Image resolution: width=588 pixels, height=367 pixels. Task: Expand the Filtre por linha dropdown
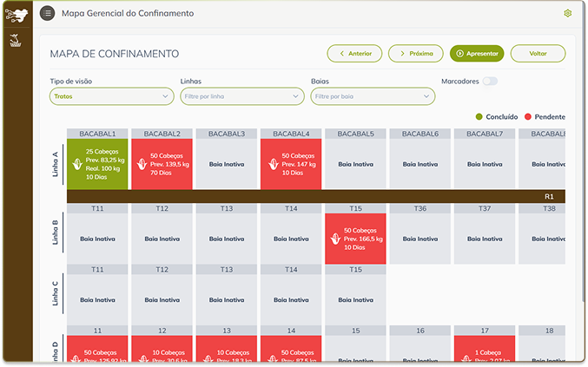pyautogui.click(x=242, y=96)
